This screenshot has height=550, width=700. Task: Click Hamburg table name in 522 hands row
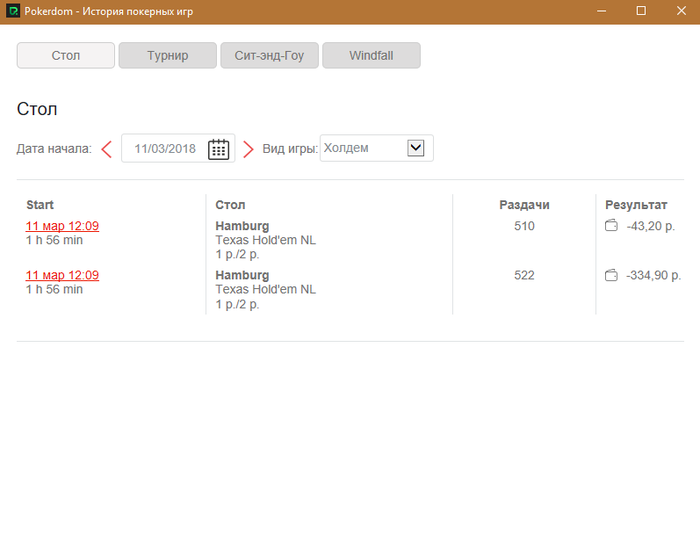(242, 275)
